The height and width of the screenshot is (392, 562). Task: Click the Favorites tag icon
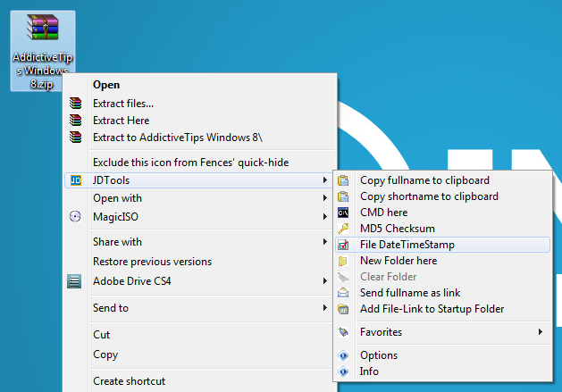(x=343, y=332)
